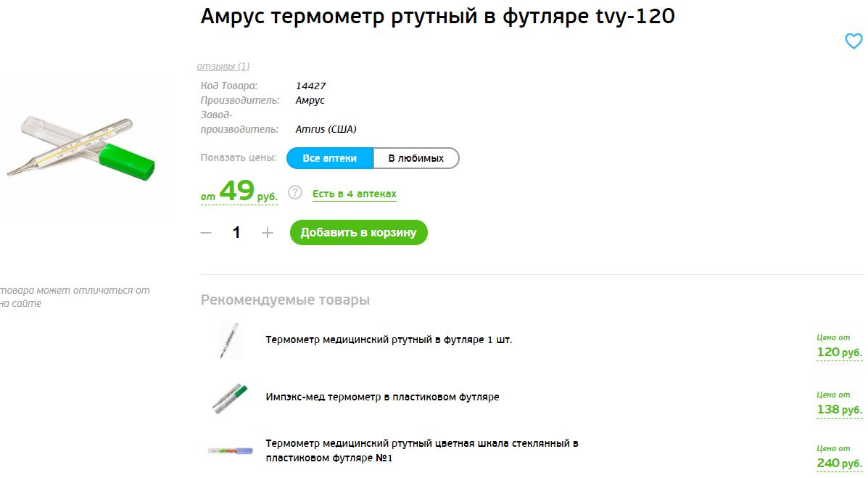Open thumbnail of Термометр медицинский ртутный 1 шт.
This screenshot has width=868, height=478.
[231, 340]
